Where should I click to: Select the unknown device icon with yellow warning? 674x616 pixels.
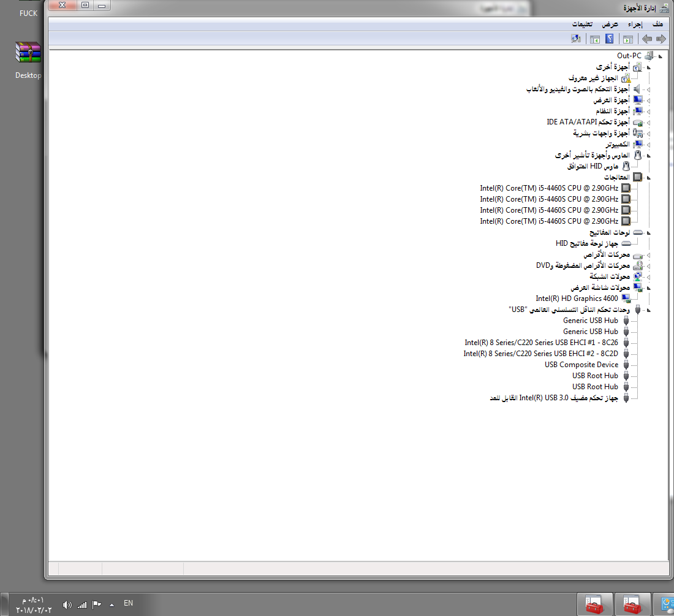[x=626, y=78]
